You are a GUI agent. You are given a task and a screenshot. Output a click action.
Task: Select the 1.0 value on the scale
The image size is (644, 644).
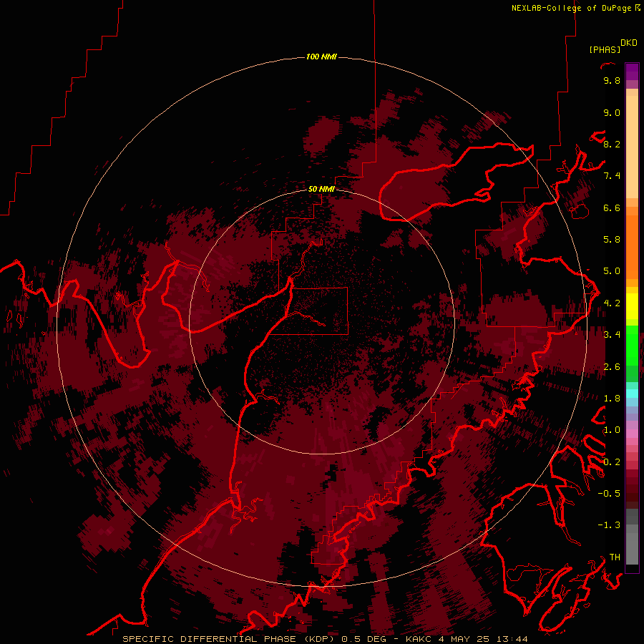[x=612, y=430]
